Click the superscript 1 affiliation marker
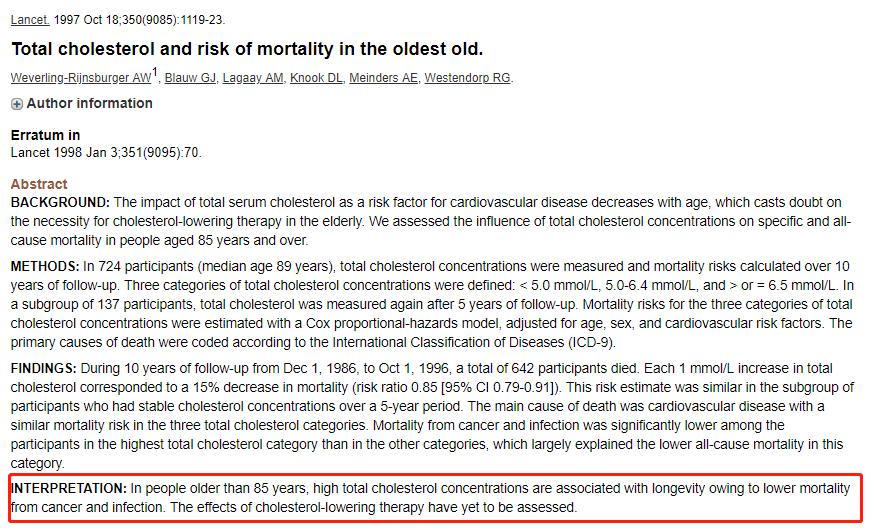This screenshot has height=530, width=874. (155, 72)
